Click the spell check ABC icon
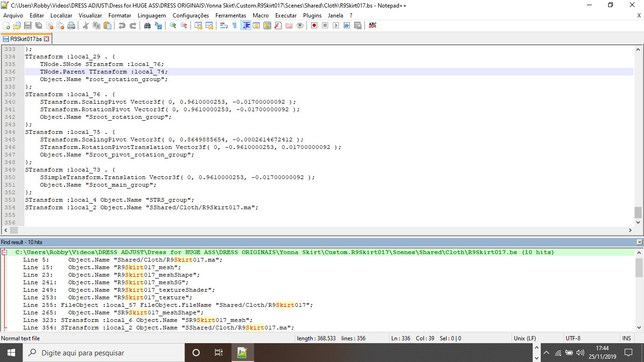 [372, 25]
